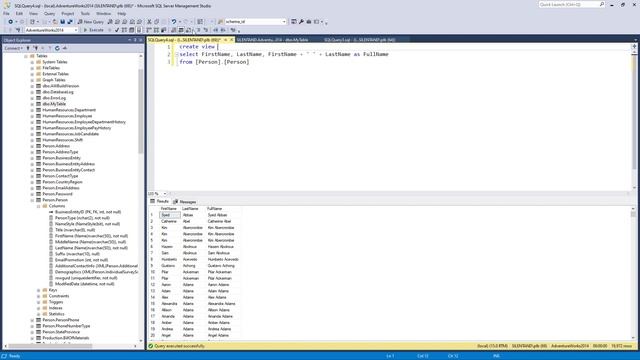
Task: Click the Save file icon in toolbar
Action: point(62,22)
